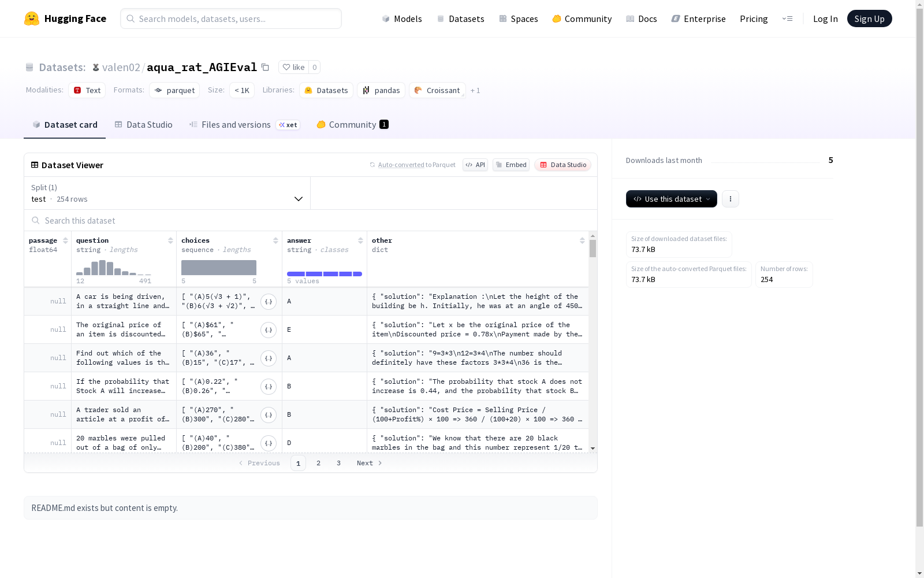Click the question lengths histogram
Viewport: 924px width, 578px height.
[x=114, y=268]
